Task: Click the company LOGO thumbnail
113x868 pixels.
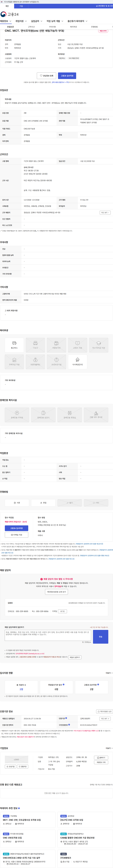Action: pyautogui.click(x=16, y=760)
